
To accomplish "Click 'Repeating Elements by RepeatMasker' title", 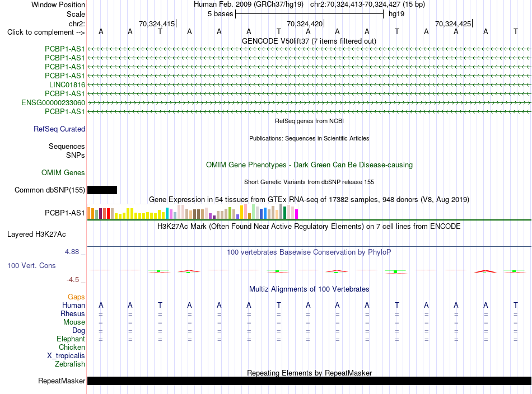I will pos(309,373).
